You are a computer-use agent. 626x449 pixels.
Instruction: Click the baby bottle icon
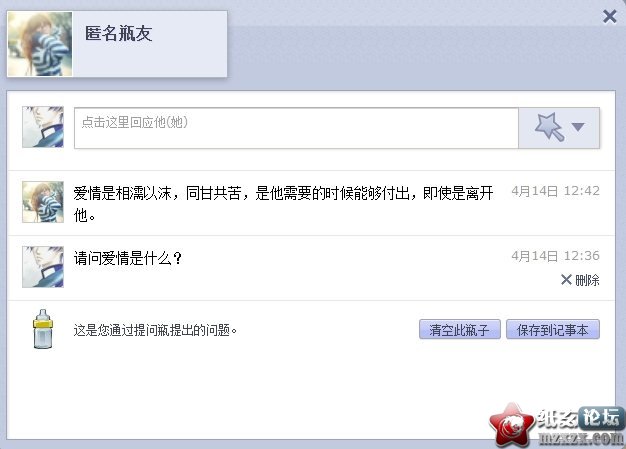[43, 329]
